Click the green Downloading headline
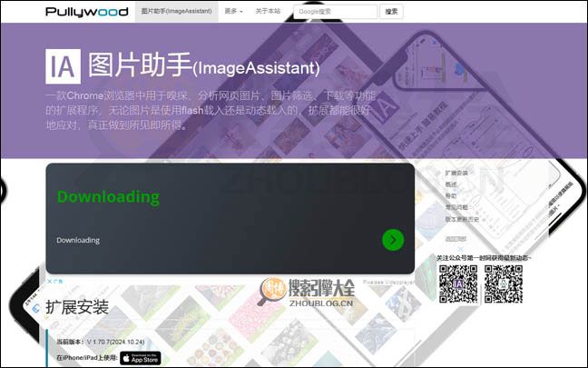 click(108, 197)
